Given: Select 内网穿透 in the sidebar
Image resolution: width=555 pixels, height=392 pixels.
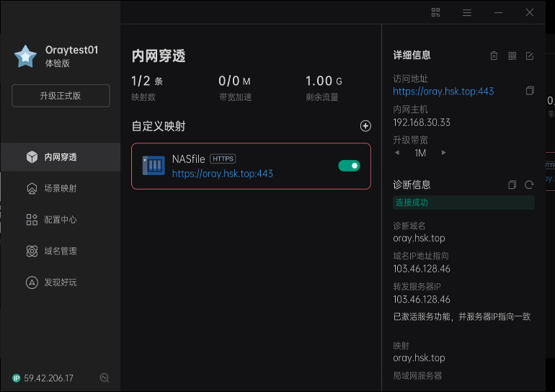Looking at the screenshot, I should 61,157.
